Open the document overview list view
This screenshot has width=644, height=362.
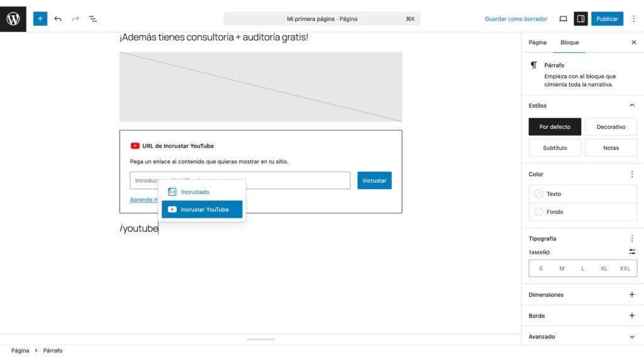(x=92, y=18)
